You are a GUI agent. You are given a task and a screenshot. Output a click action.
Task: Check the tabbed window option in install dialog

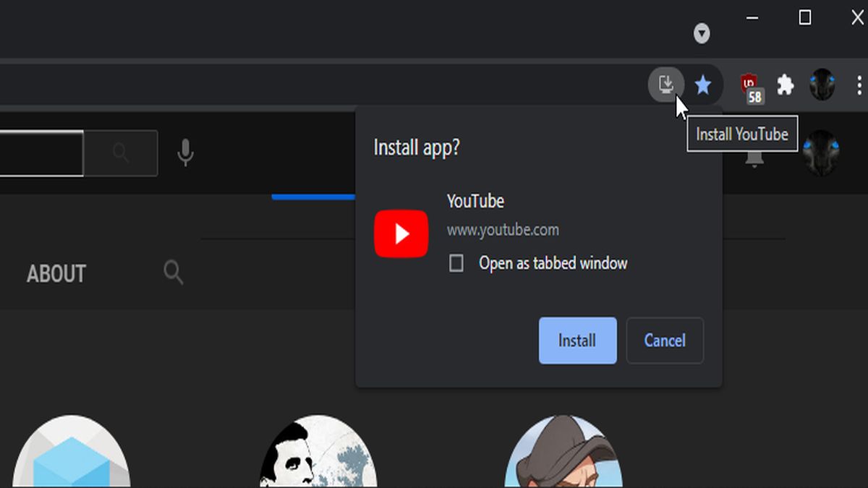456,264
